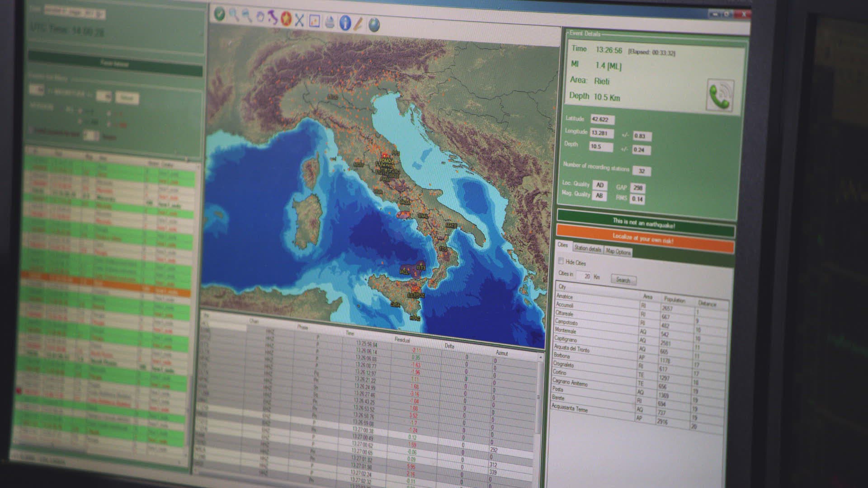Open the blue information icon
This screenshot has width=868, height=488.
tap(345, 22)
